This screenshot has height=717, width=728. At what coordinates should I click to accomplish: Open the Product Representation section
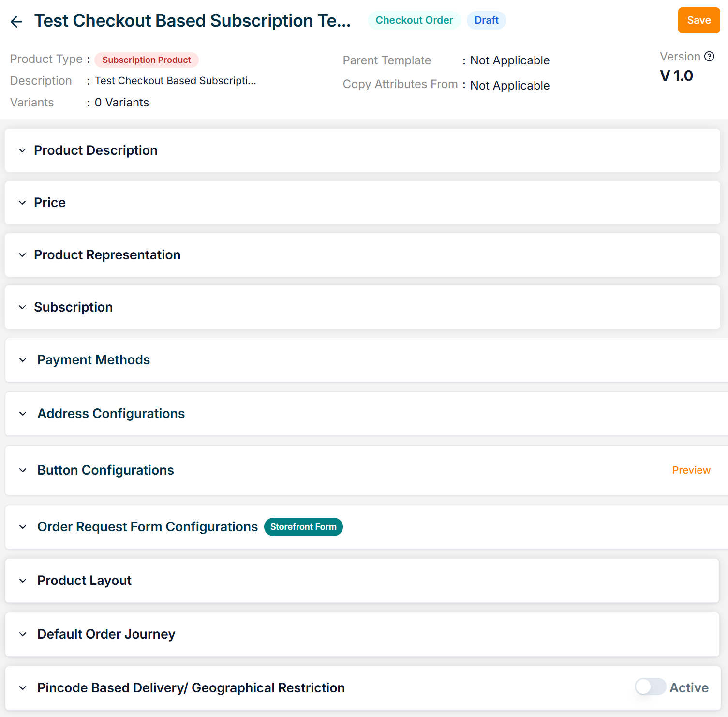107,255
